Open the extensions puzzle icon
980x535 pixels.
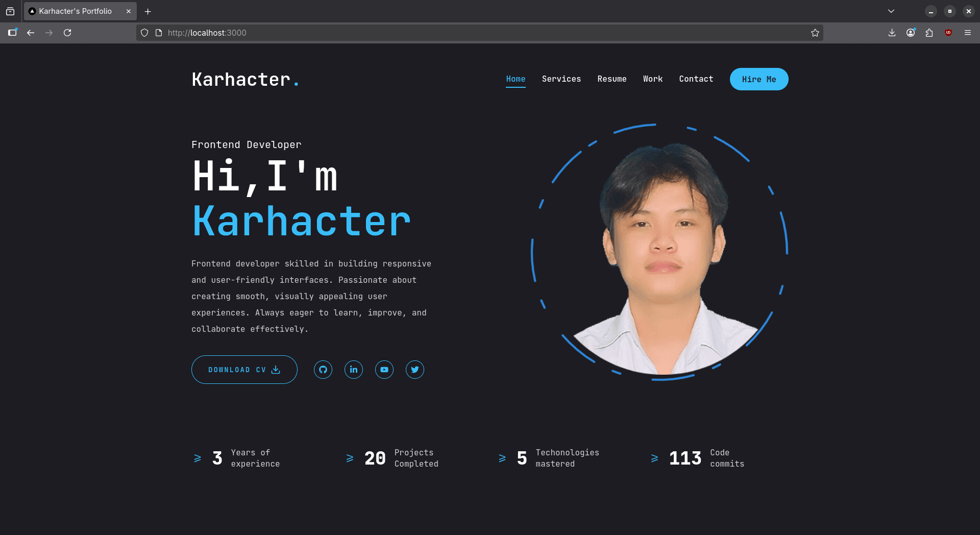coord(929,33)
